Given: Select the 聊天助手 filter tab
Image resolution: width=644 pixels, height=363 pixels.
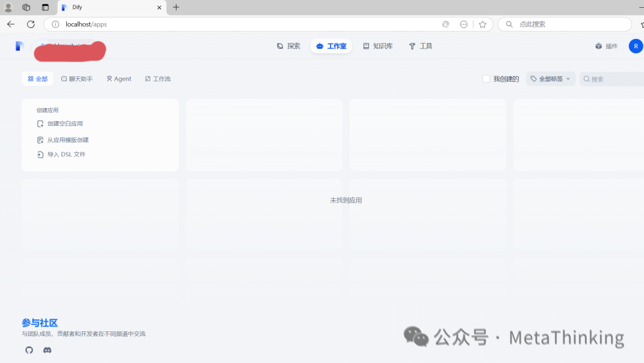Looking at the screenshot, I should pos(77,78).
